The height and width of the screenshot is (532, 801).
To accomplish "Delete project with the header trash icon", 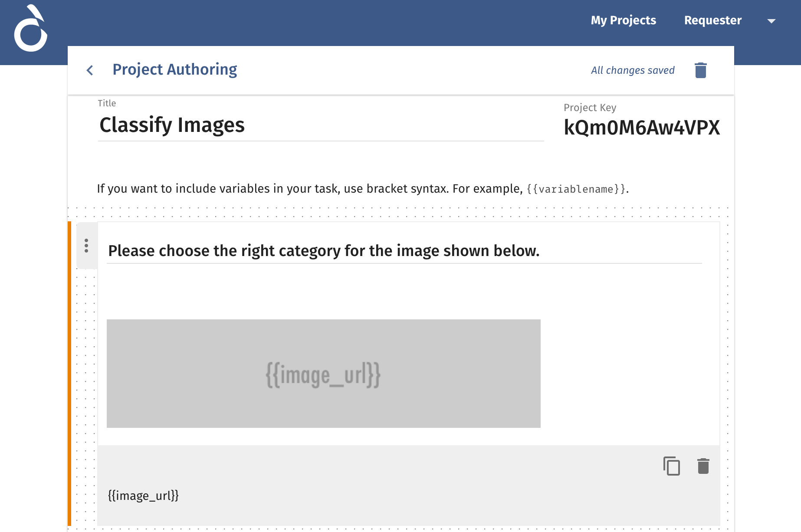I will (701, 70).
